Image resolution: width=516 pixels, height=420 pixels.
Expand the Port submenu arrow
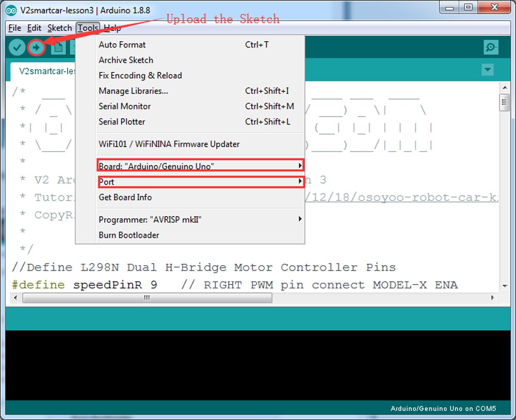click(x=300, y=181)
